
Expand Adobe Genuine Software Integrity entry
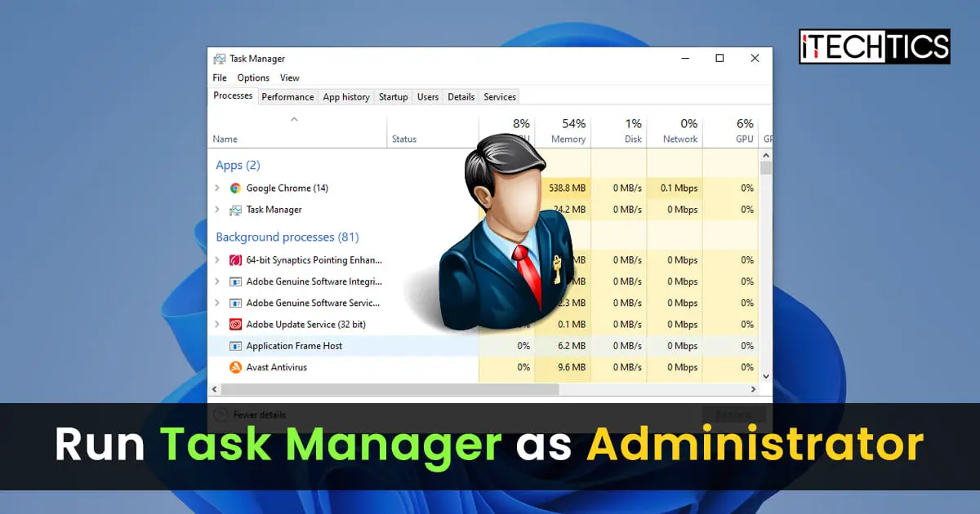pos(217,281)
